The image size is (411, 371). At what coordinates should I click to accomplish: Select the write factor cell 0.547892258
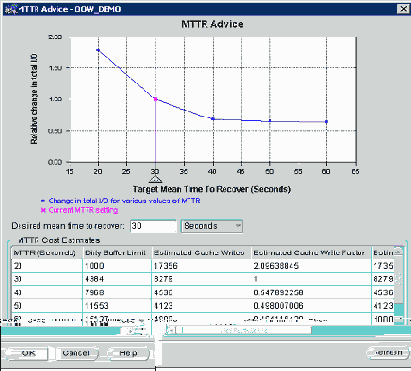(x=311, y=292)
